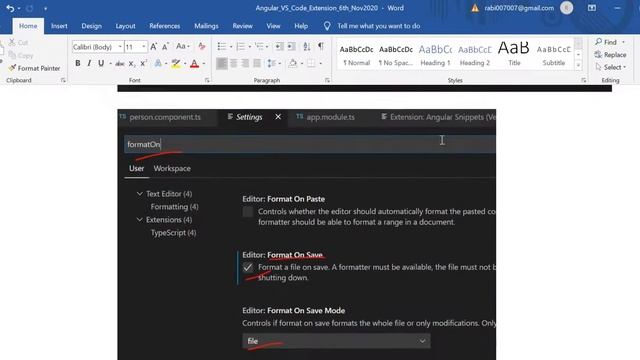Apply the Title style
The width and height of the screenshot is (640, 360).
click(514, 55)
